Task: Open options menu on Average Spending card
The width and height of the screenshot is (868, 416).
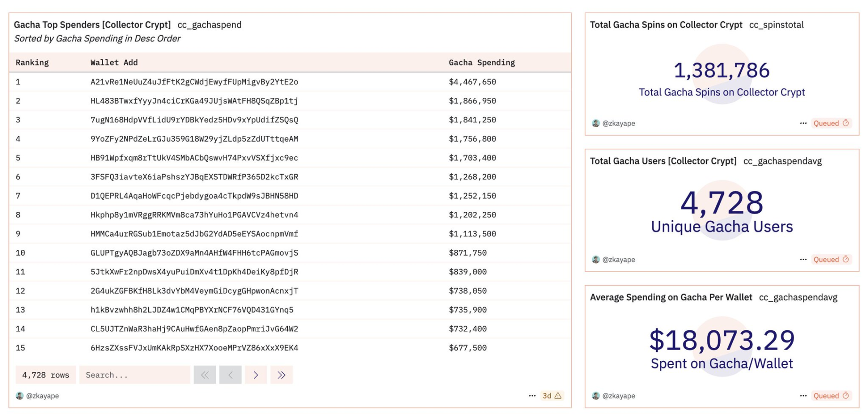Action: 803,396
